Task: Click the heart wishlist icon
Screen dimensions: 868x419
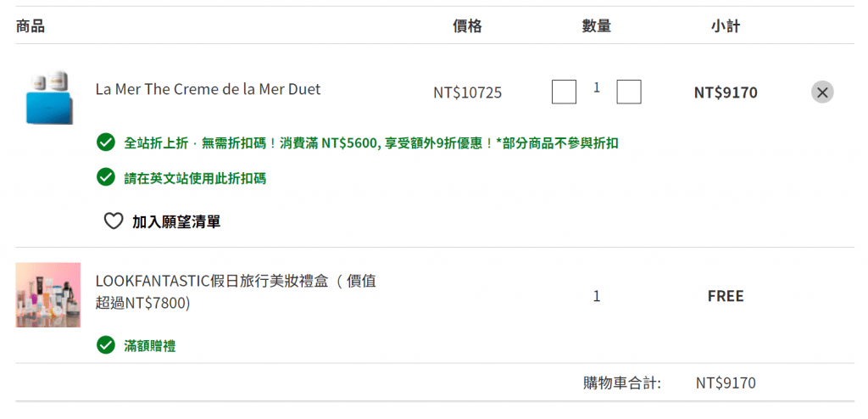Action: coord(114,221)
